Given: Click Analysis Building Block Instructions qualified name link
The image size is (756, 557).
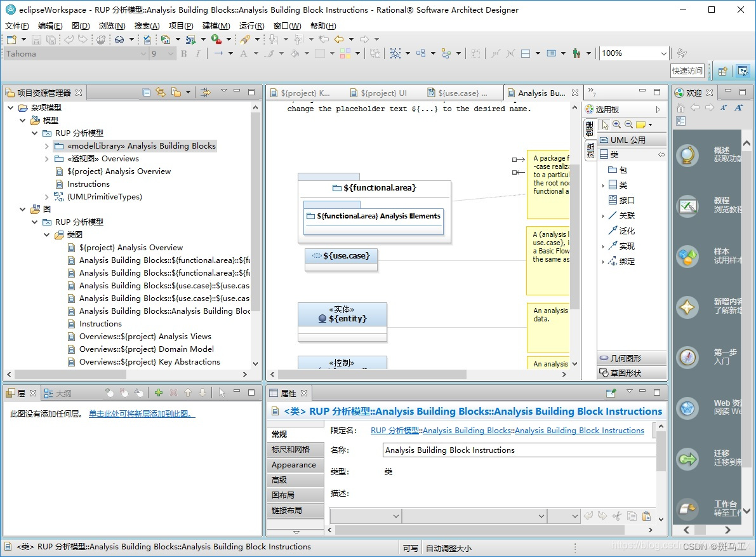Looking at the screenshot, I should (x=579, y=430).
